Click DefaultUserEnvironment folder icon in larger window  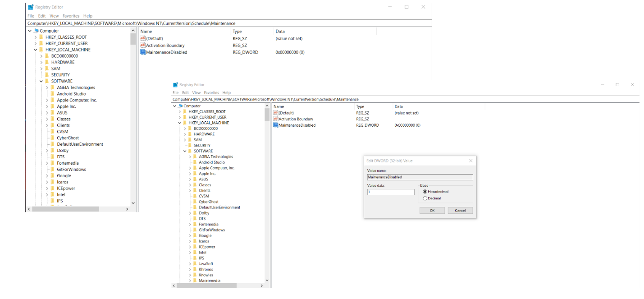point(195,207)
